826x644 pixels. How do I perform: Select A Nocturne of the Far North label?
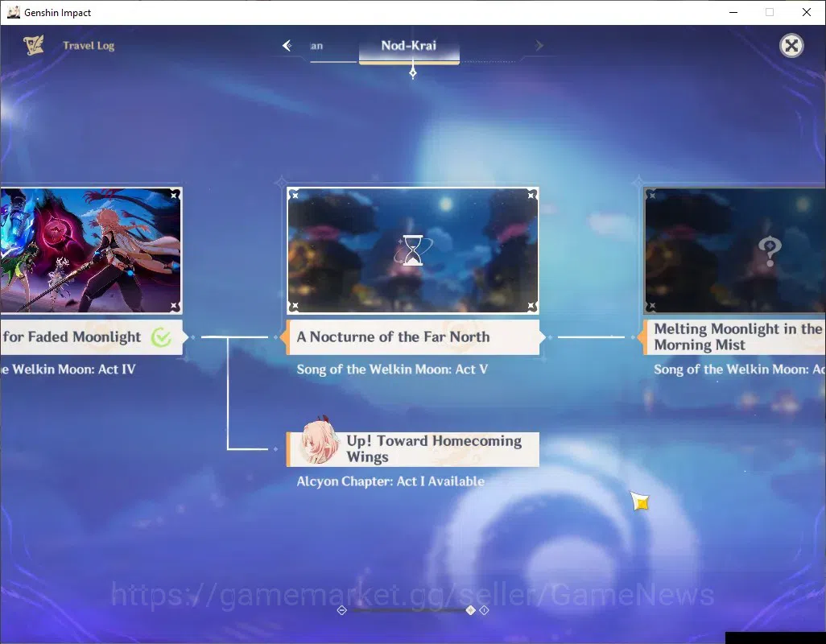[x=413, y=337]
